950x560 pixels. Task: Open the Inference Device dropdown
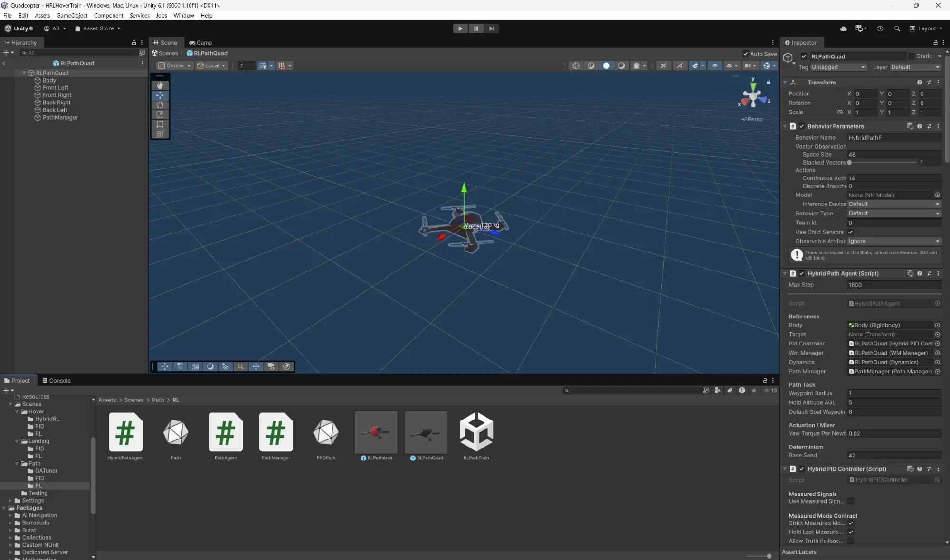[x=894, y=204]
